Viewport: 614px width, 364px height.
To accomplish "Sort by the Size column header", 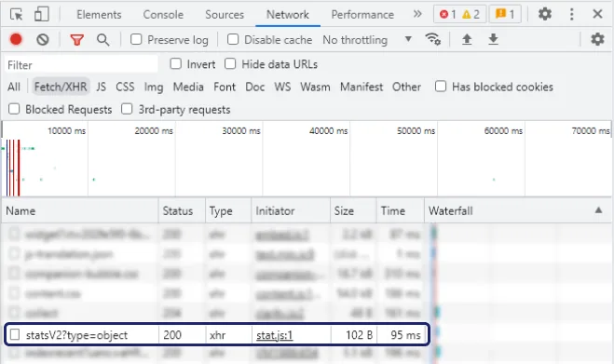I will 354,211.
